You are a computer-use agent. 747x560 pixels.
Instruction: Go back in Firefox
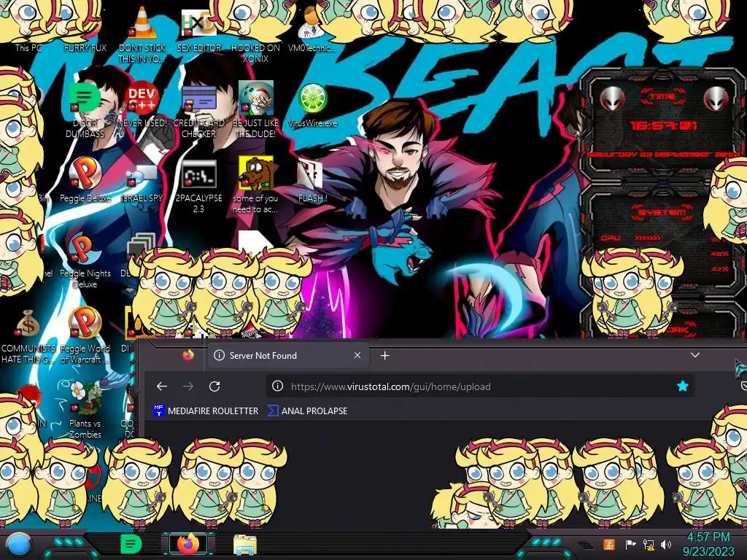[162, 386]
